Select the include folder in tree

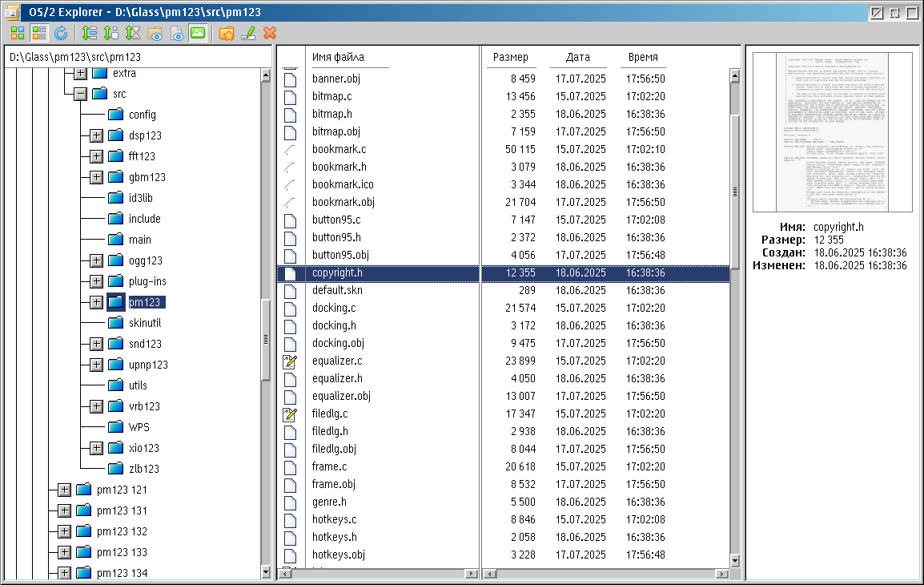pos(144,219)
